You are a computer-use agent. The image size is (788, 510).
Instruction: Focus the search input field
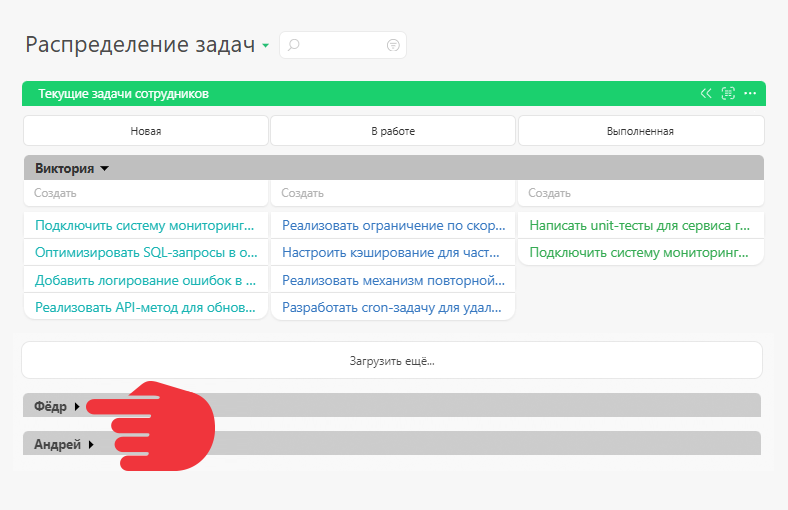tap(343, 45)
